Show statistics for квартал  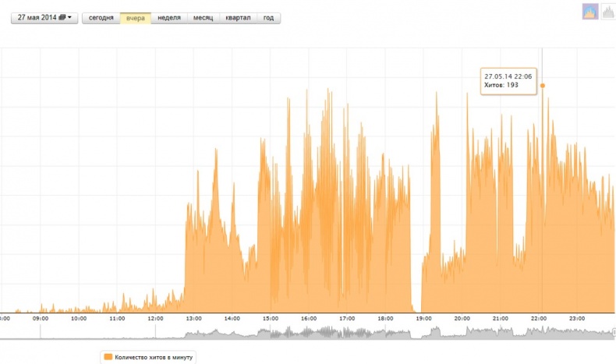pos(238,17)
